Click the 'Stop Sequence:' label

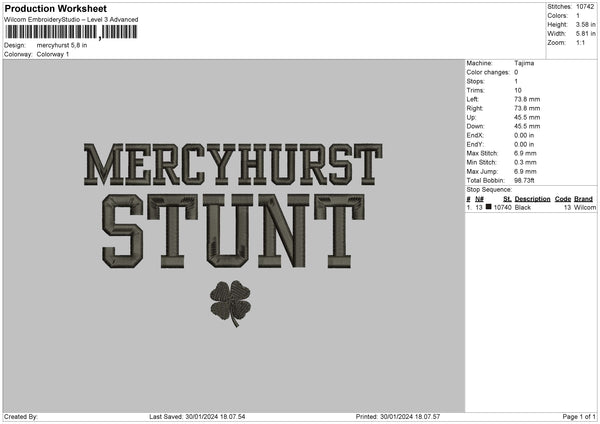(489, 190)
